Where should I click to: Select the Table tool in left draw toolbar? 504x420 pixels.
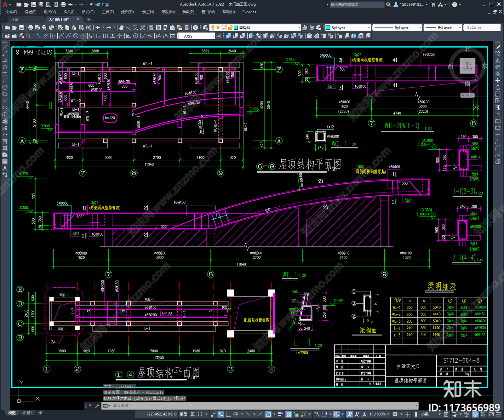[x=5, y=161]
